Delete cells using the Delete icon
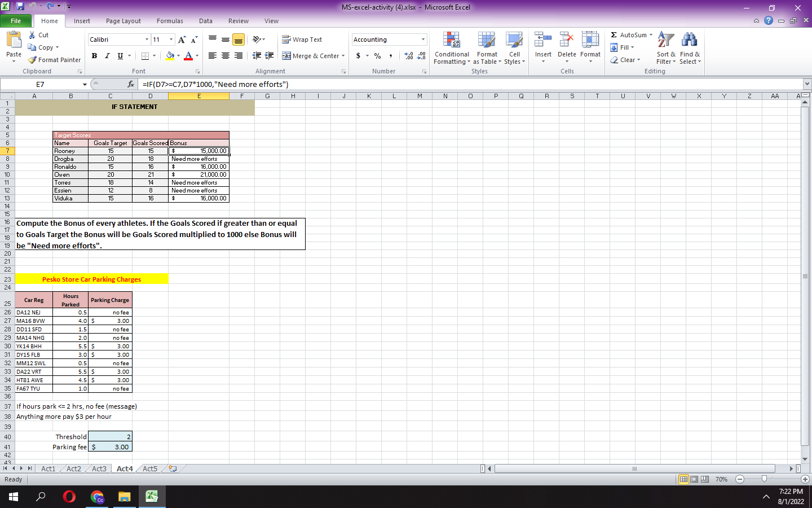The height and width of the screenshot is (508, 812). [x=567, y=40]
